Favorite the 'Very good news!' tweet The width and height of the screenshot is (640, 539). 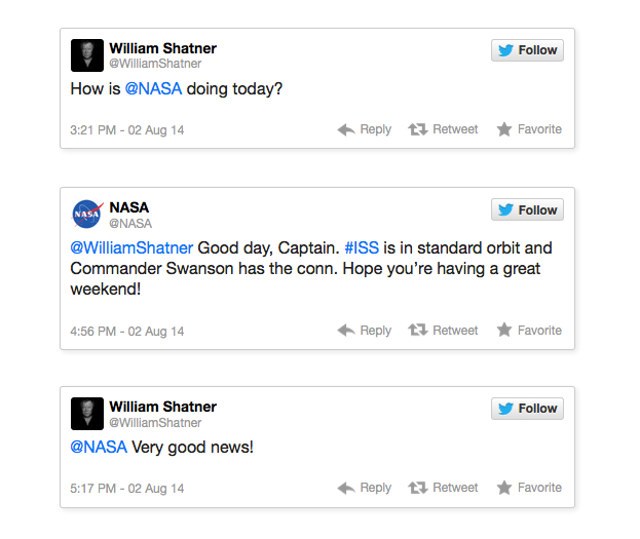(529, 487)
